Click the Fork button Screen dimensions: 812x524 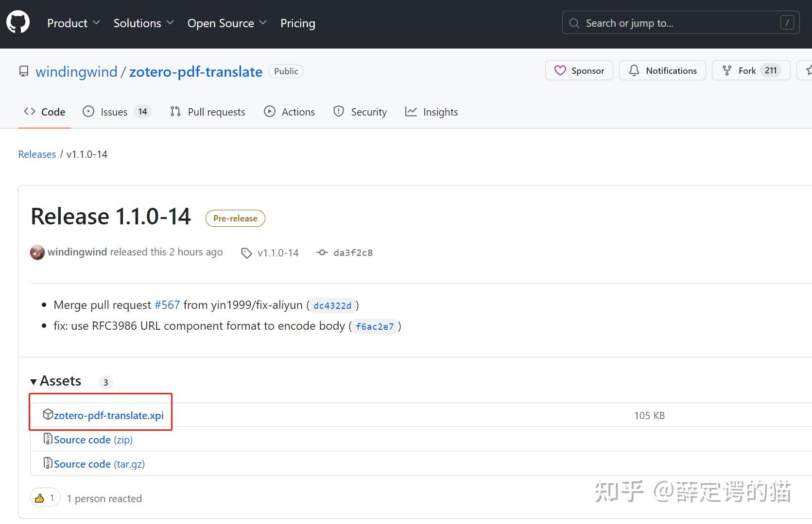click(751, 70)
